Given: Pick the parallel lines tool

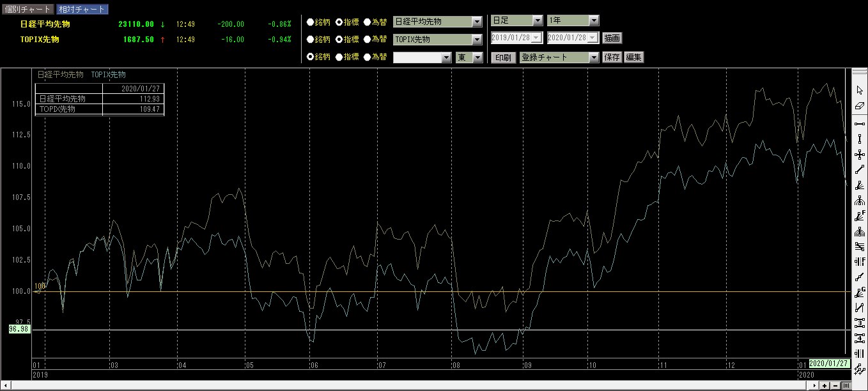Looking at the screenshot, I should pos(860,246).
